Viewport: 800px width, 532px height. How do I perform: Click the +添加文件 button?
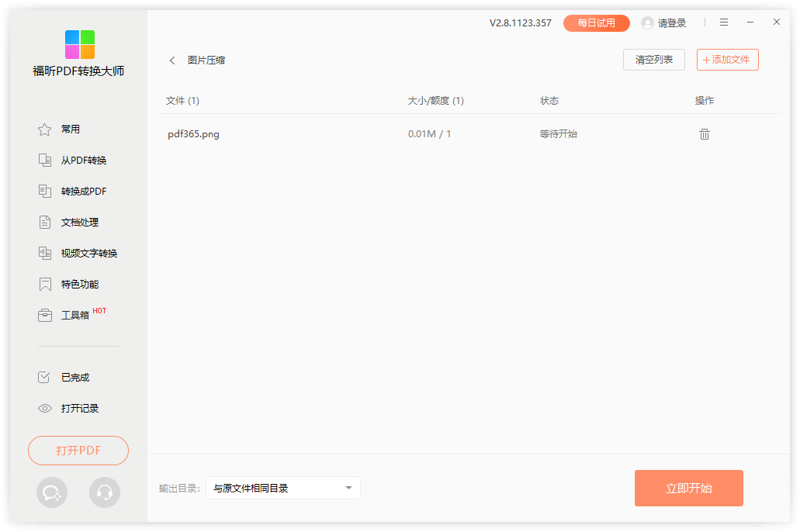(x=728, y=60)
